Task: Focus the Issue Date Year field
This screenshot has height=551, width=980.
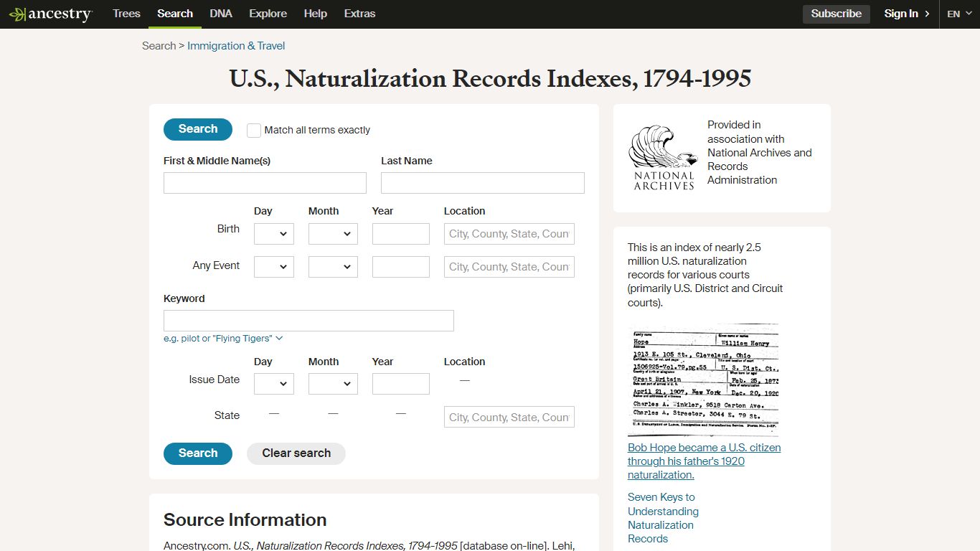Action: (x=401, y=384)
